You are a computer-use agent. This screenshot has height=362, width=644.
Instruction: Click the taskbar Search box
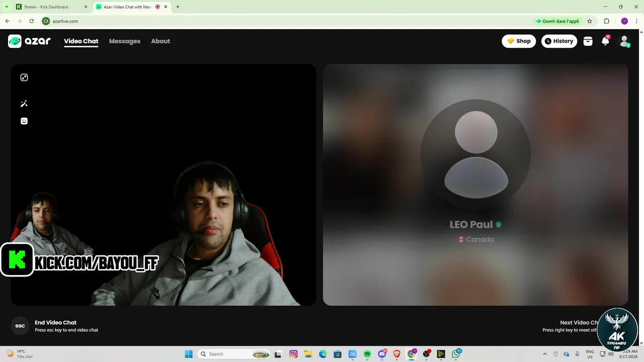click(x=234, y=354)
